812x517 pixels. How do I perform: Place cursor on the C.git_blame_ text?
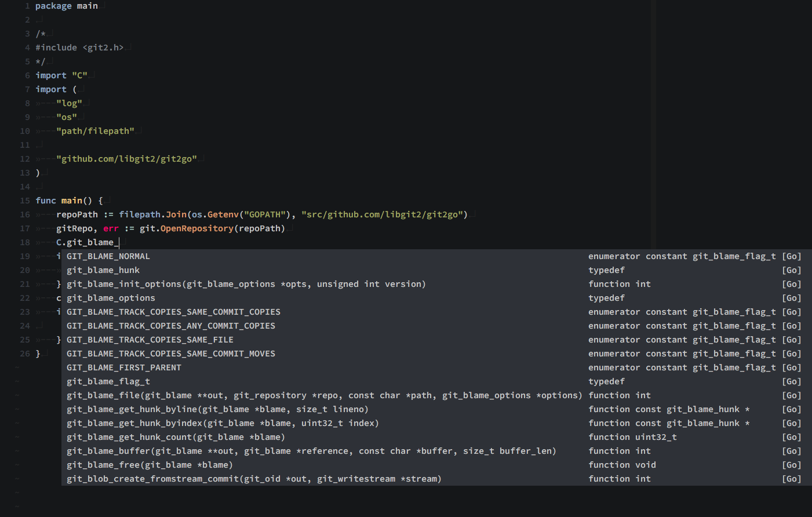point(87,242)
